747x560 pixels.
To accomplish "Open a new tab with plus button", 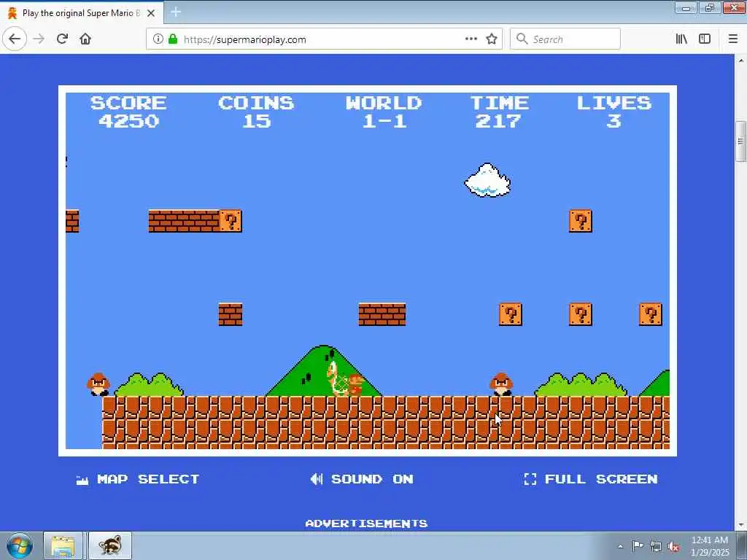I will (x=175, y=12).
